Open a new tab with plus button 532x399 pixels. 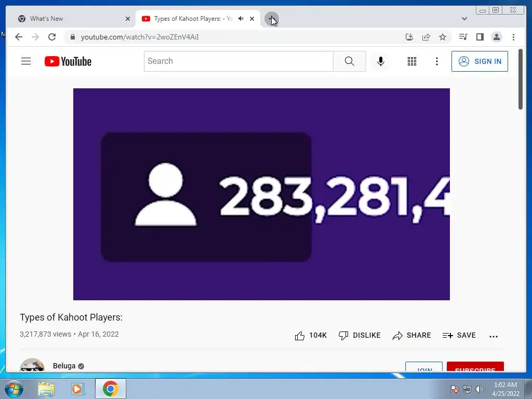click(271, 19)
